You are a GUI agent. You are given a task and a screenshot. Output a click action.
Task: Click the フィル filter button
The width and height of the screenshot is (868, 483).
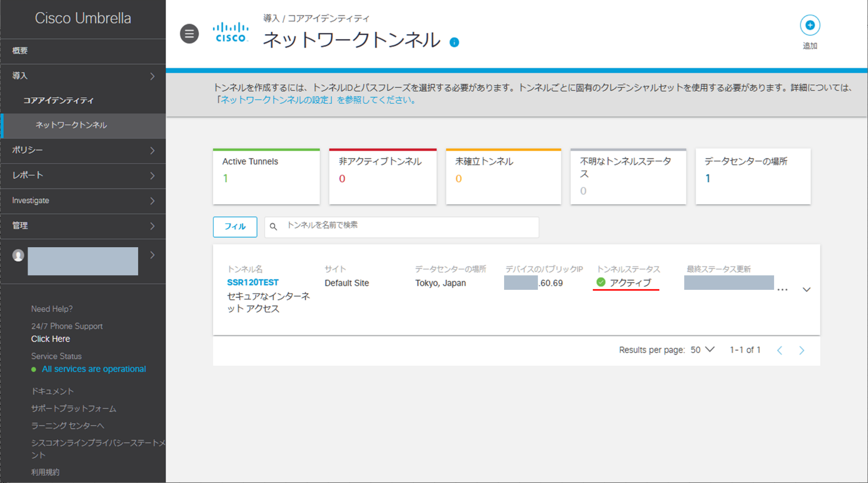[235, 227]
